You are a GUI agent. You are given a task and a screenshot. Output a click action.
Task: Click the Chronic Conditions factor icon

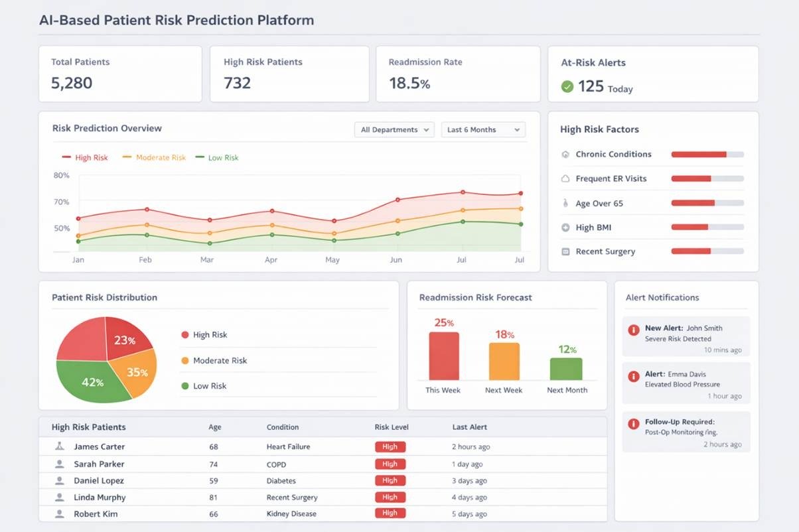[x=565, y=155]
